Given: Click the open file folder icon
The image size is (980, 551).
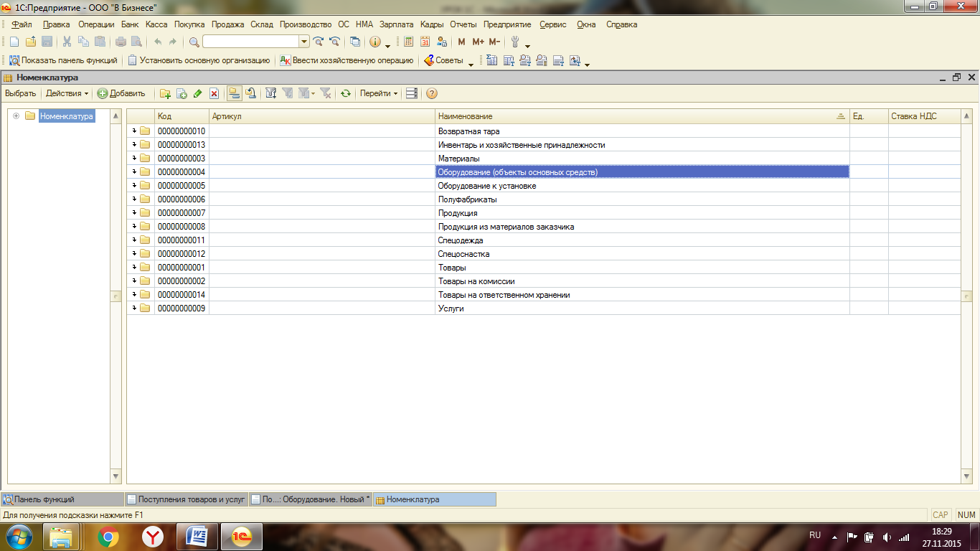Looking at the screenshot, I should point(31,42).
